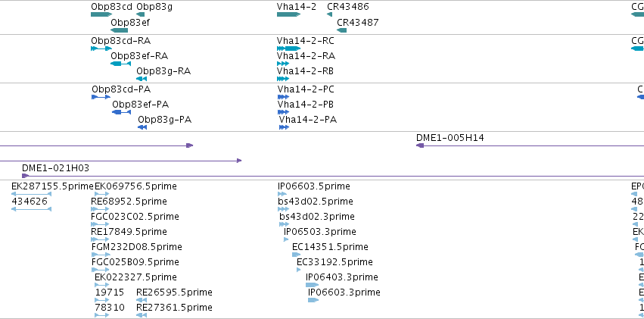Open the bs43d02.5prime EST label
Image resolution: width=644 pixels, height=319 pixels.
(315, 202)
